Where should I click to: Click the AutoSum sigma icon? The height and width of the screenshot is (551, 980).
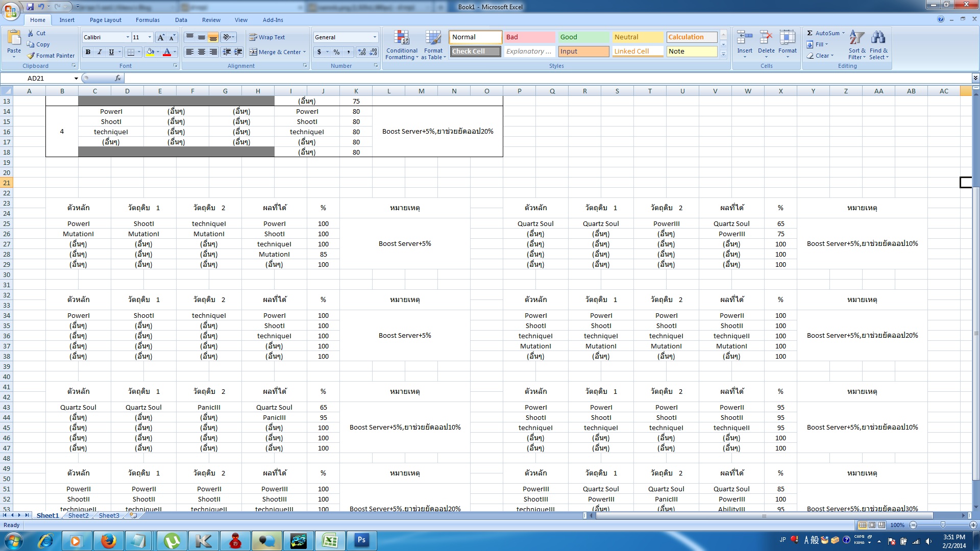pyautogui.click(x=810, y=33)
